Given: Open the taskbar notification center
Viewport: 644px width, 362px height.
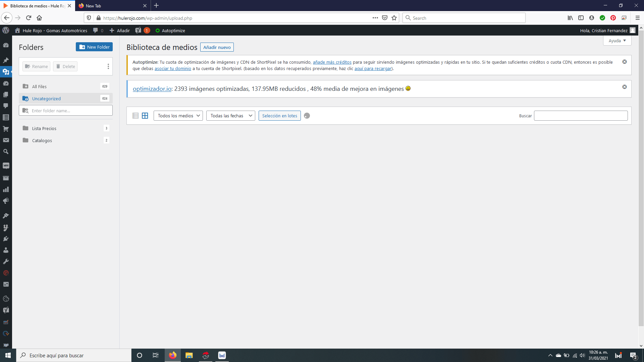Looking at the screenshot, I should click(633, 355).
